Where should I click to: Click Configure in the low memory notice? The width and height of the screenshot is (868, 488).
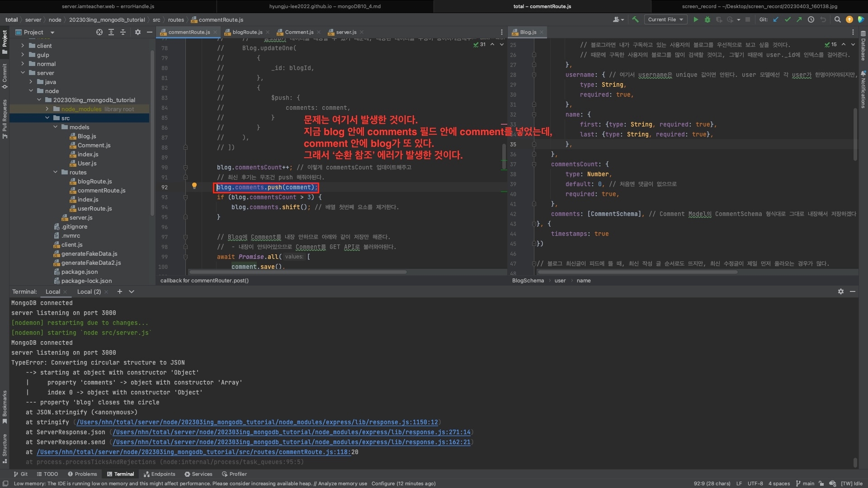[383, 483]
